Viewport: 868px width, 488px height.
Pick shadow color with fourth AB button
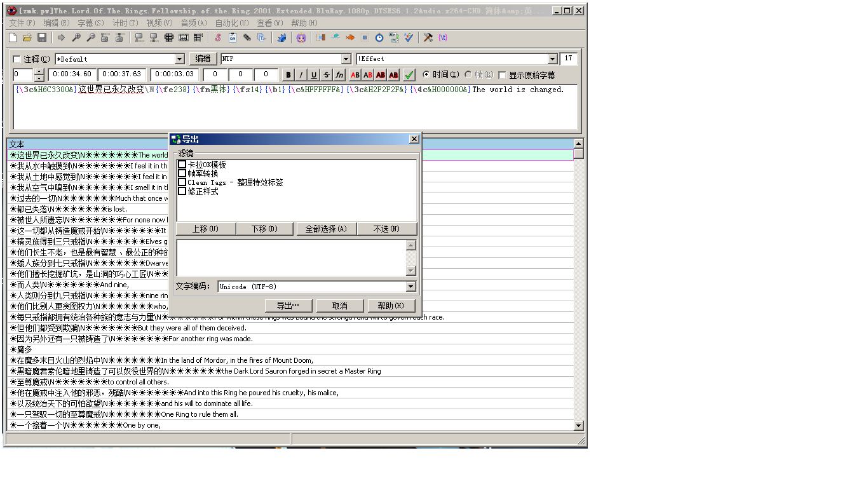click(x=393, y=75)
